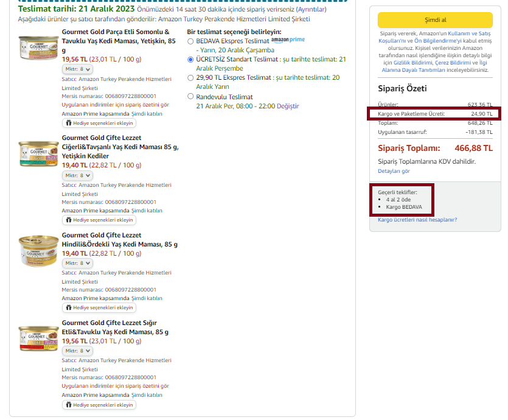Click Şimdi katılın under Sığır Etli&Tavuklu item
Image resolution: width=508 pixels, height=420 pixels.
click(147, 395)
